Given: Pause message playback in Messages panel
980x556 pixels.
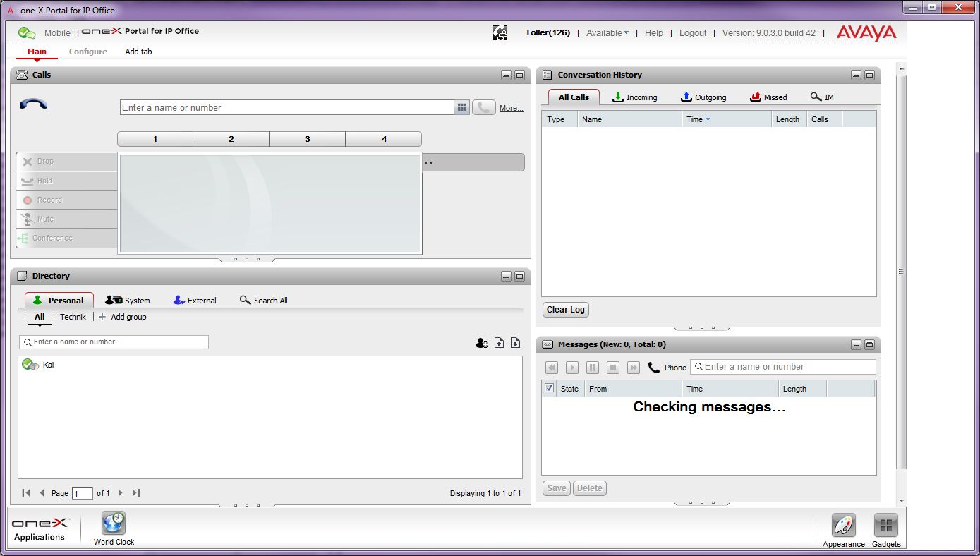Looking at the screenshot, I should 592,367.
